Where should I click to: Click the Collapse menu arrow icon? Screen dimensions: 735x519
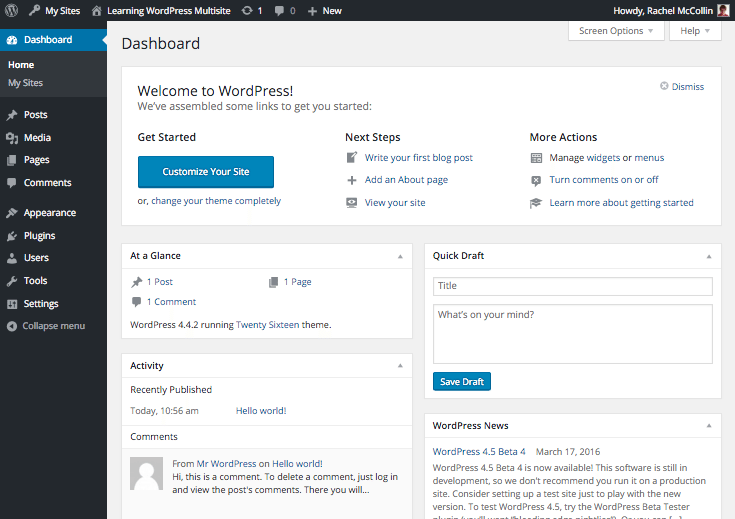[x=12, y=326]
